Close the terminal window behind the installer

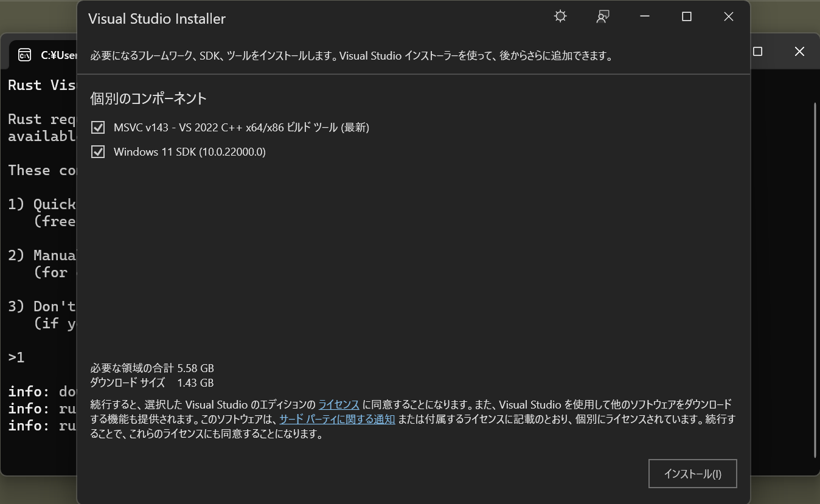tap(799, 52)
